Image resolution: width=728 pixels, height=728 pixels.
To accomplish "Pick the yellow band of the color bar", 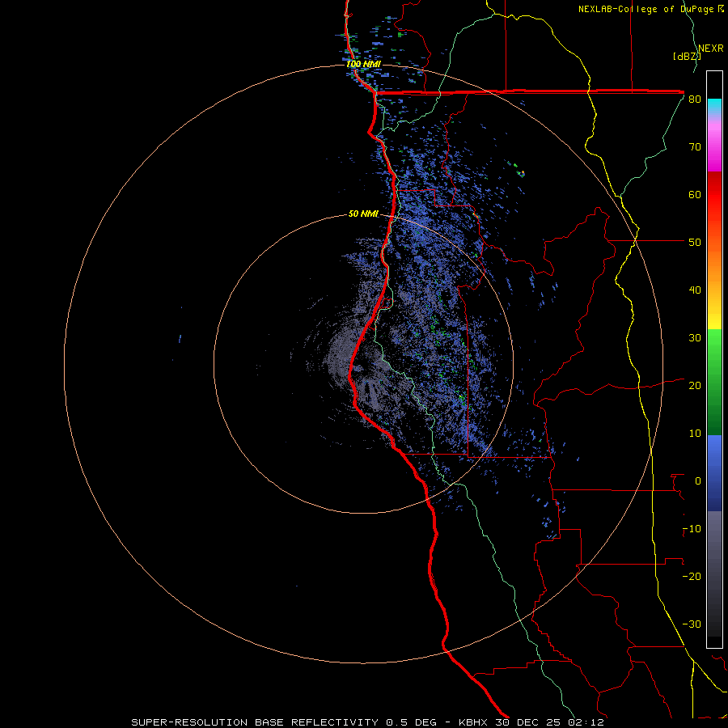I will [x=714, y=320].
